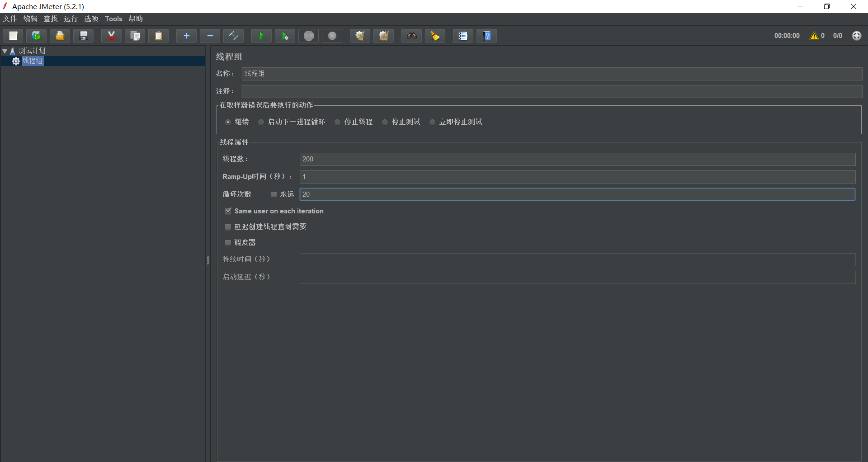Open the Function helper dialog icon
The width and height of the screenshot is (868, 462).
coord(463,36)
